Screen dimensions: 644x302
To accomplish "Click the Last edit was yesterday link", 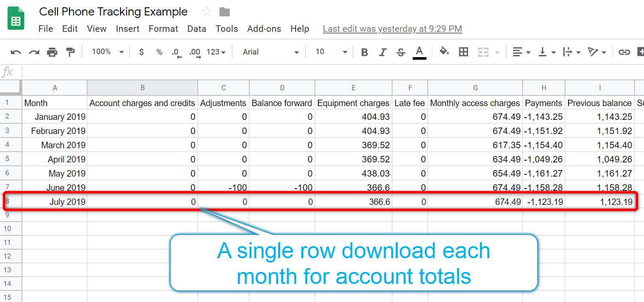I will [392, 28].
